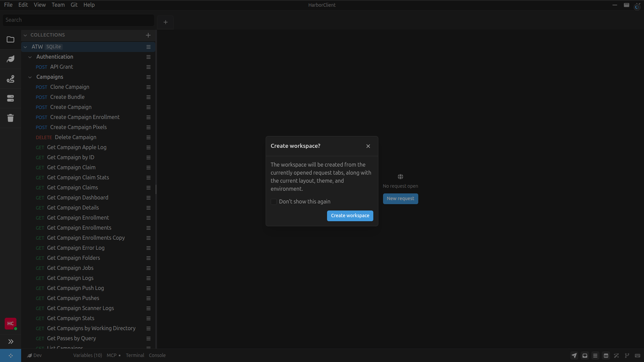The width and height of the screenshot is (644, 362).
Task: Click the horizontal lines layout icon in status bar
Action: pyautogui.click(x=595, y=355)
